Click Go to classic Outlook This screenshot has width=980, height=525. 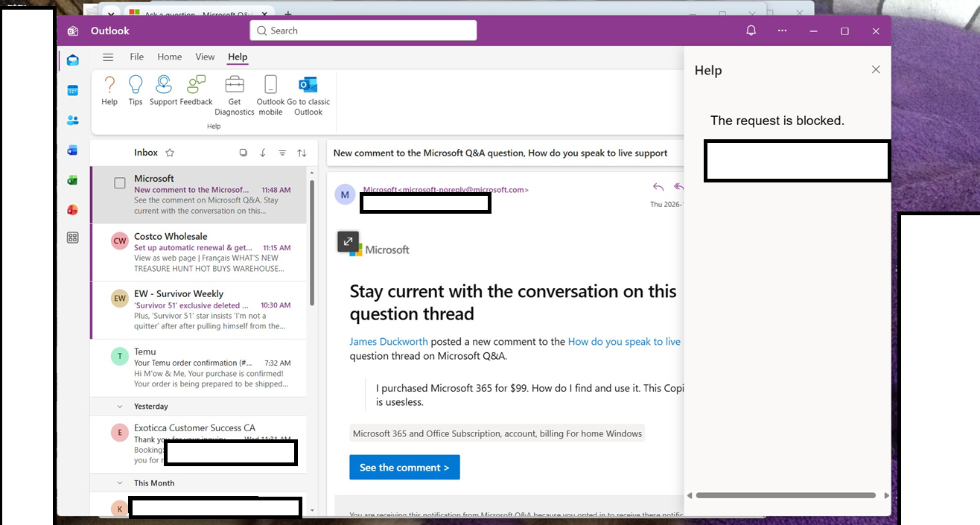coord(308,95)
